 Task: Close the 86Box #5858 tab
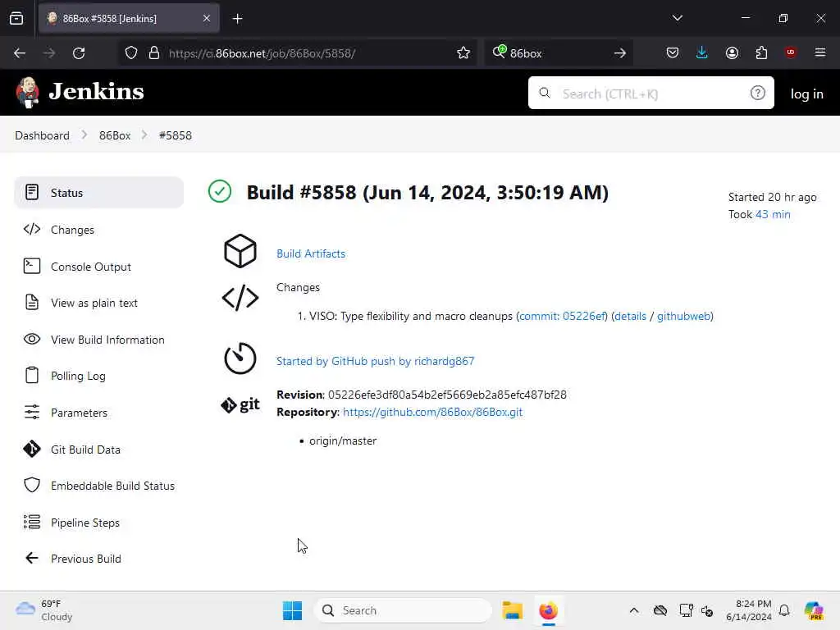tap(207, 19)
